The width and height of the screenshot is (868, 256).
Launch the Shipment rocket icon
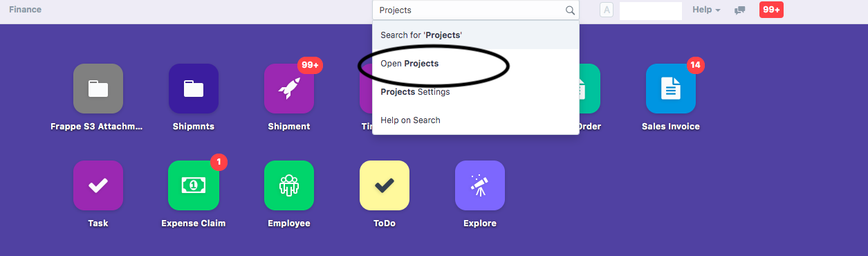(289, 89)
